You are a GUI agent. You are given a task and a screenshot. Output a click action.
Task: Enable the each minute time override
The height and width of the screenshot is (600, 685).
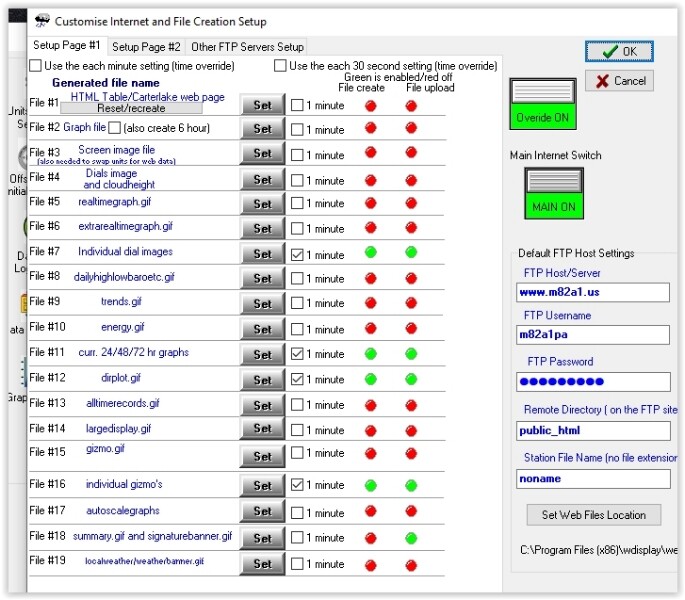pyautogui.click(x=35, y=66)
